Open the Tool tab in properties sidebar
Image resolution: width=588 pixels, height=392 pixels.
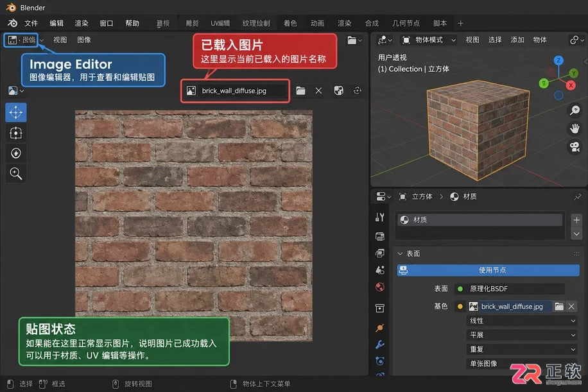(x=380, y=217)
